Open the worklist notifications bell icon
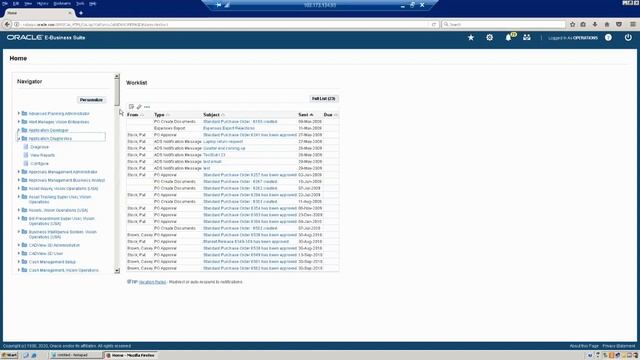 click(x=508, y=38)
